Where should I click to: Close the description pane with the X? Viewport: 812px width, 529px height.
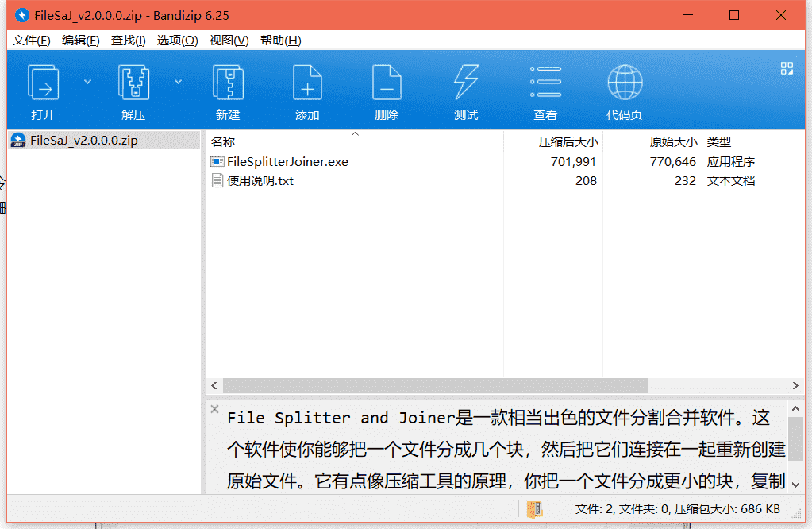(x=215, y=409)
